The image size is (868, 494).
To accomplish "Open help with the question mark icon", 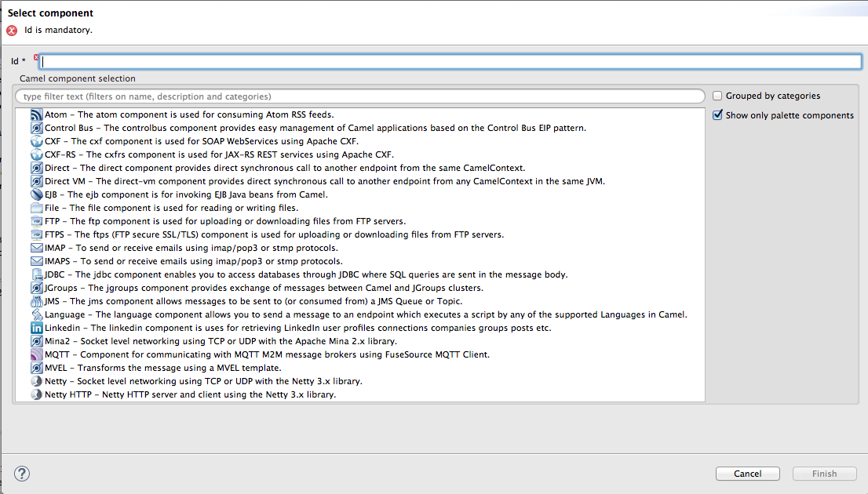I will [x=22, y=473].
